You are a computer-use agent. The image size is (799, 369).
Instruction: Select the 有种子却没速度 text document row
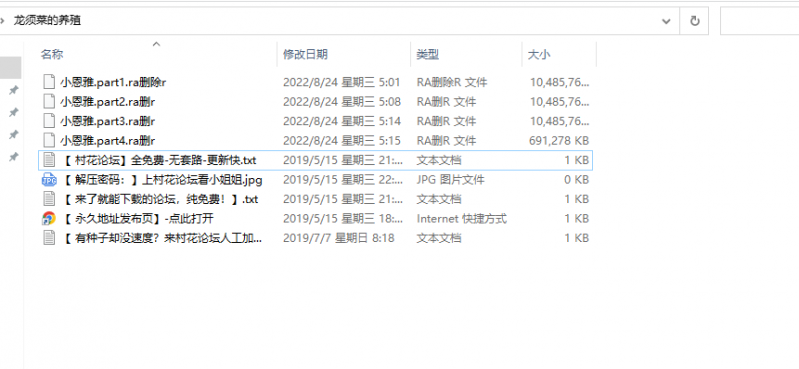(x=315, y=238)
